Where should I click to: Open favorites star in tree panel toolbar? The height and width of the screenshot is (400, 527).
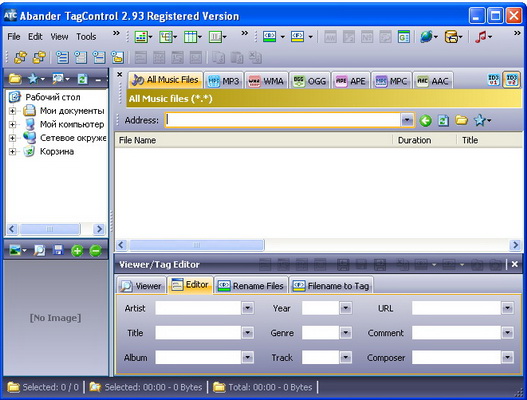(x=36, y=79)
